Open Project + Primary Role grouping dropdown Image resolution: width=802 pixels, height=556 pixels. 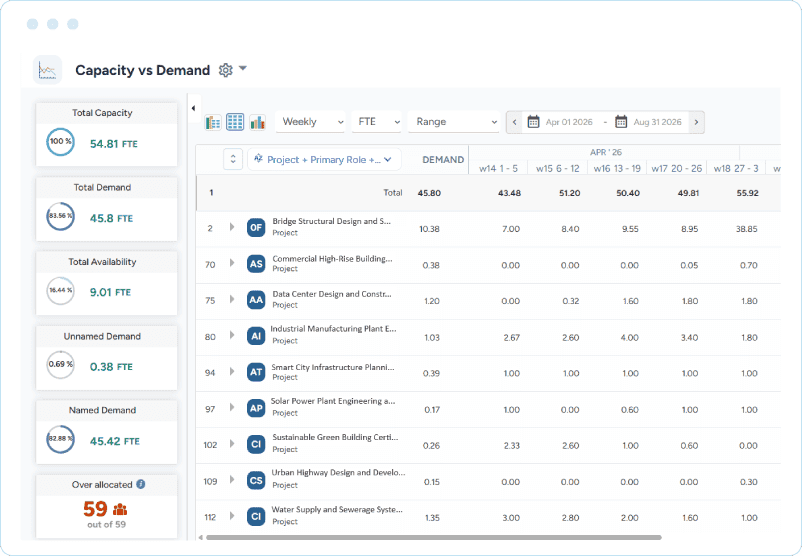click(324, 160)
